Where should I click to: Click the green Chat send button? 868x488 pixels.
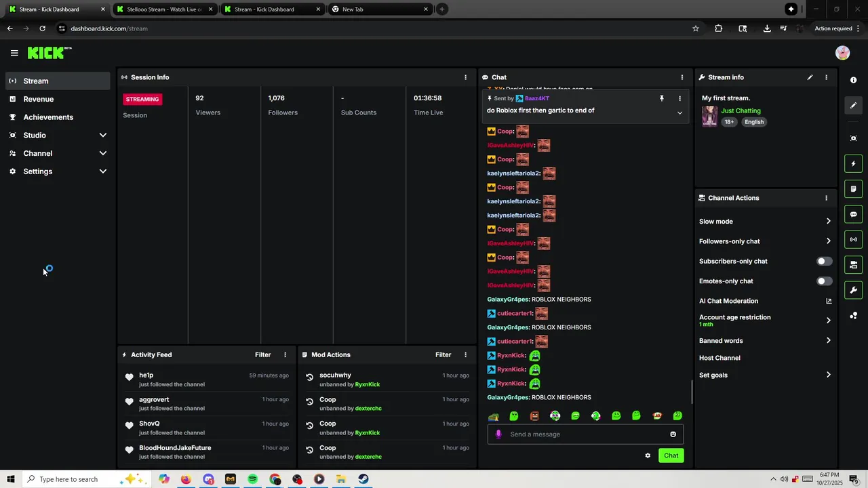coord(671,455)
